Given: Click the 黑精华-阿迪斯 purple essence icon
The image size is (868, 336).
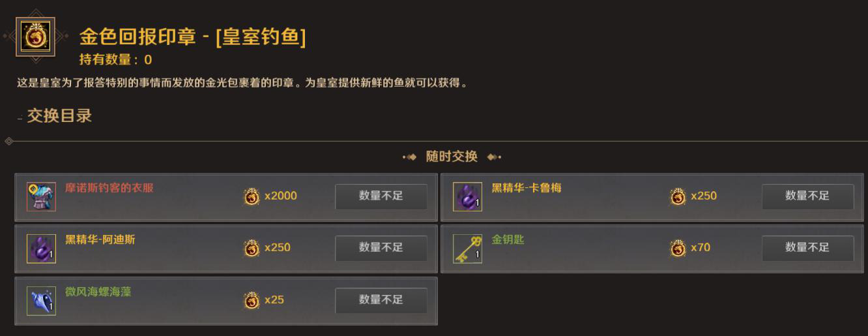Looking at the screenshot, I should pyautogui.click(x=41, y=249).
